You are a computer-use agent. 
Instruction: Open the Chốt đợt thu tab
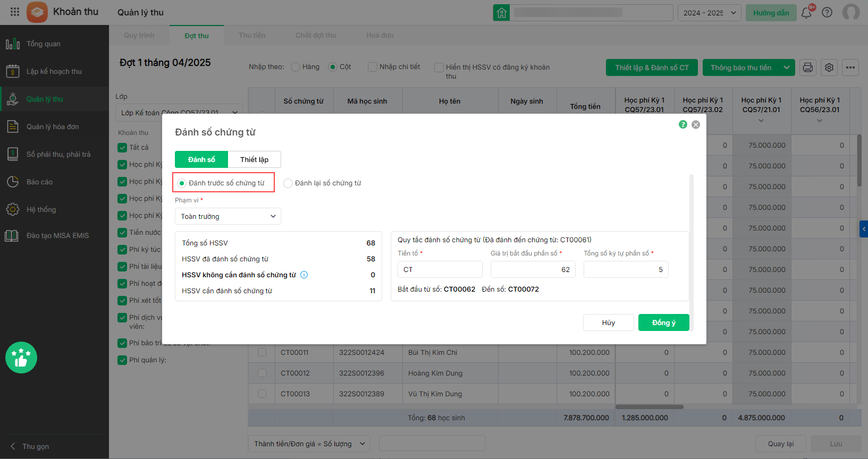pos(316,36)
